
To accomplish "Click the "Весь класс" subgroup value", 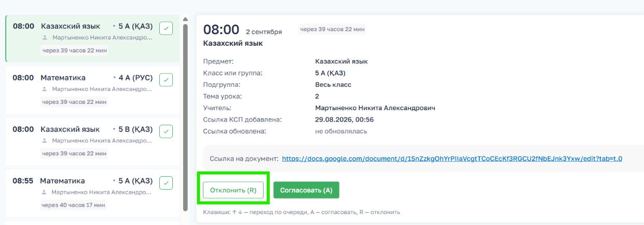I will click(333, 85).
